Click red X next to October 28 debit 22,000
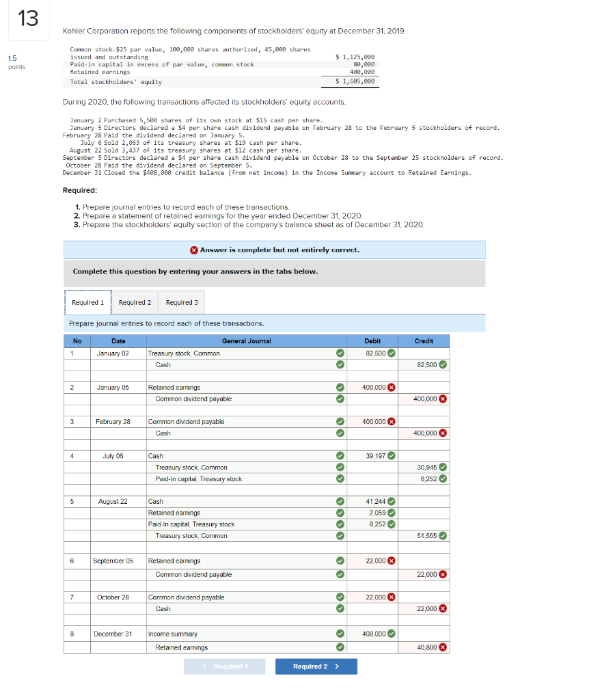 point(392,597)
